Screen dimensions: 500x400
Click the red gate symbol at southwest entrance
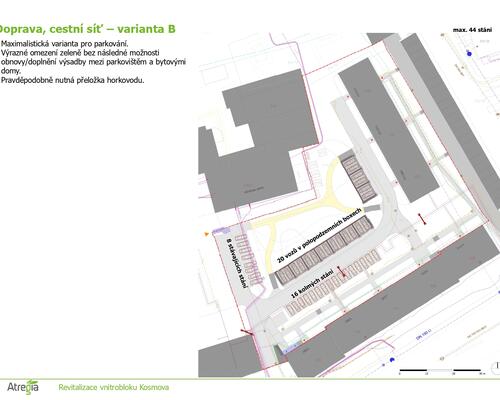[247, 332]
